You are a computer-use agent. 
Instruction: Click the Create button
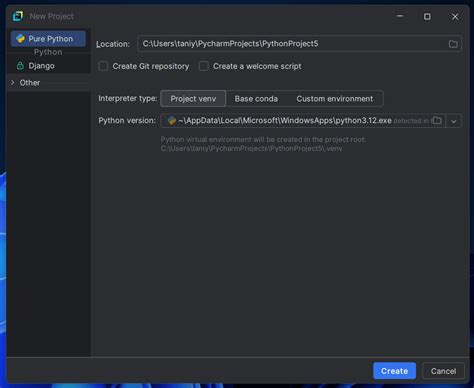394,371
